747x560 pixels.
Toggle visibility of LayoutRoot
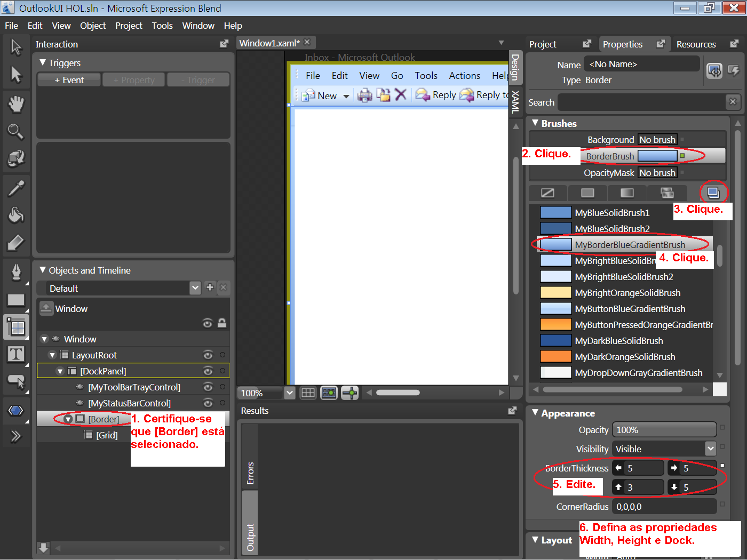pyautogui.click(x=208, y=355)
